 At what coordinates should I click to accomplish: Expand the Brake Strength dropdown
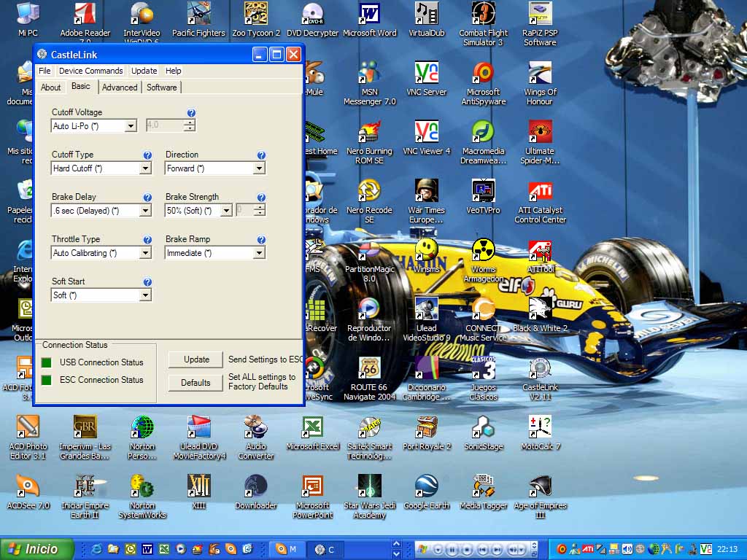pos(227,211)
